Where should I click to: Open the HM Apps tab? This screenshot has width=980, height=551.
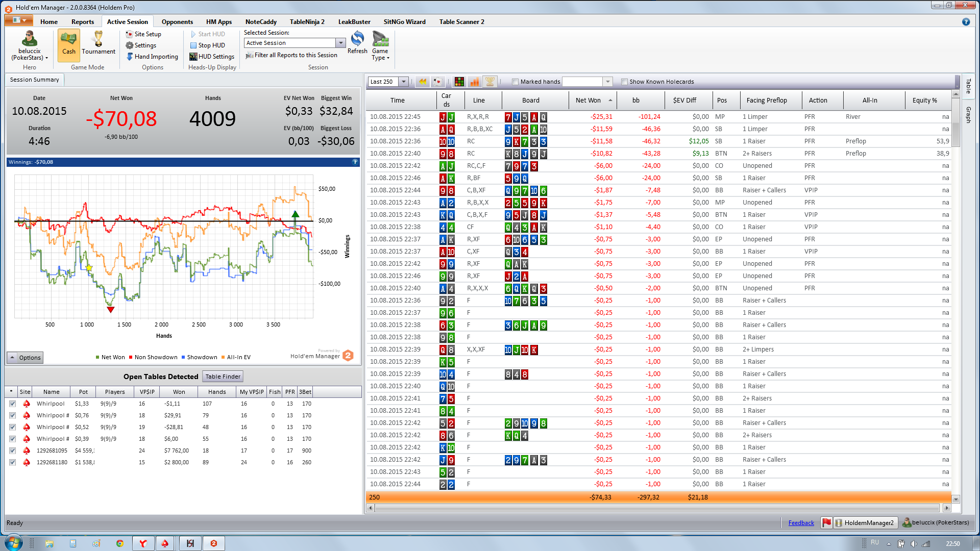(219, 21)
